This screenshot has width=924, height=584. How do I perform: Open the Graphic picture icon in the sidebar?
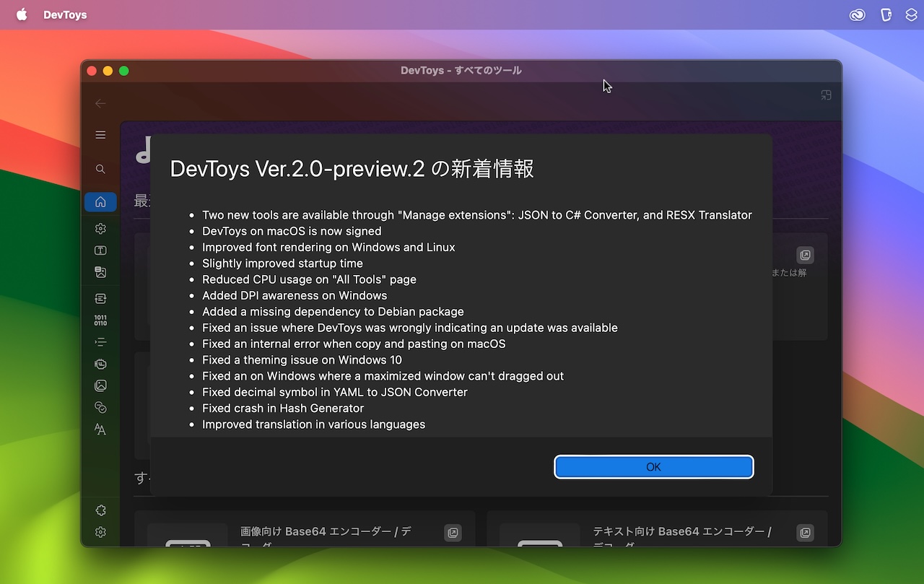click(100, 386)
